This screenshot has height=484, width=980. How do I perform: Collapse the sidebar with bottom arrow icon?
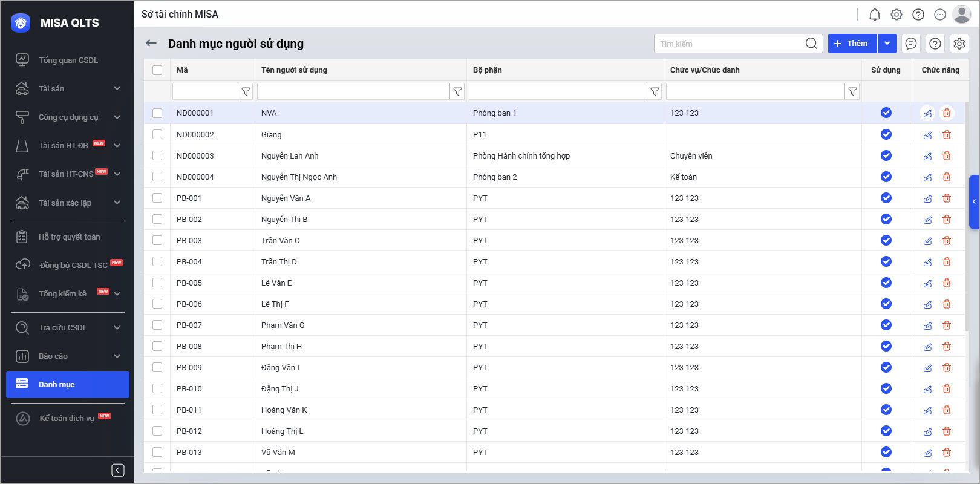(118, 470)
